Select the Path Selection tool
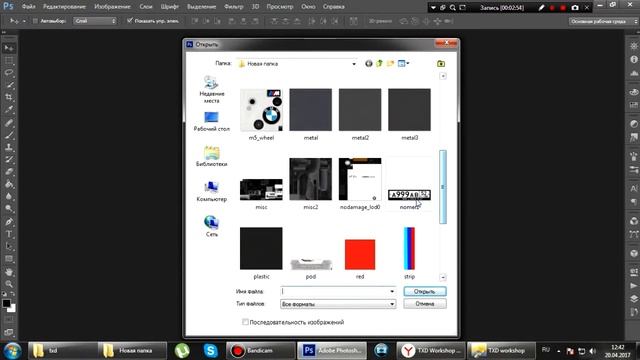 click(9, 247)
